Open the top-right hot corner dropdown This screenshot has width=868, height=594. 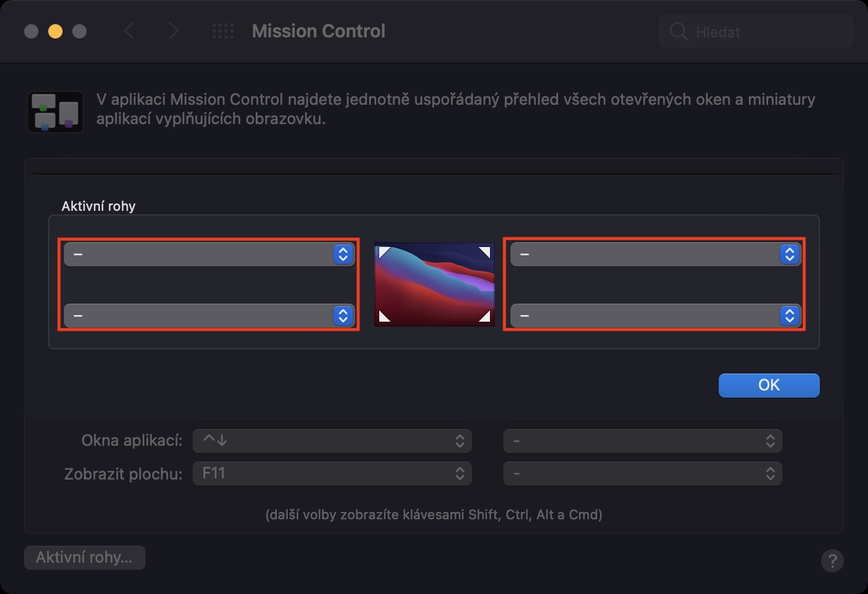[656, 254]
